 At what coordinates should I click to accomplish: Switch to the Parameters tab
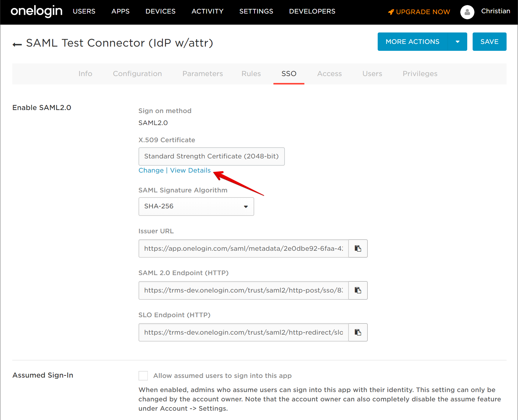(203, 74)
